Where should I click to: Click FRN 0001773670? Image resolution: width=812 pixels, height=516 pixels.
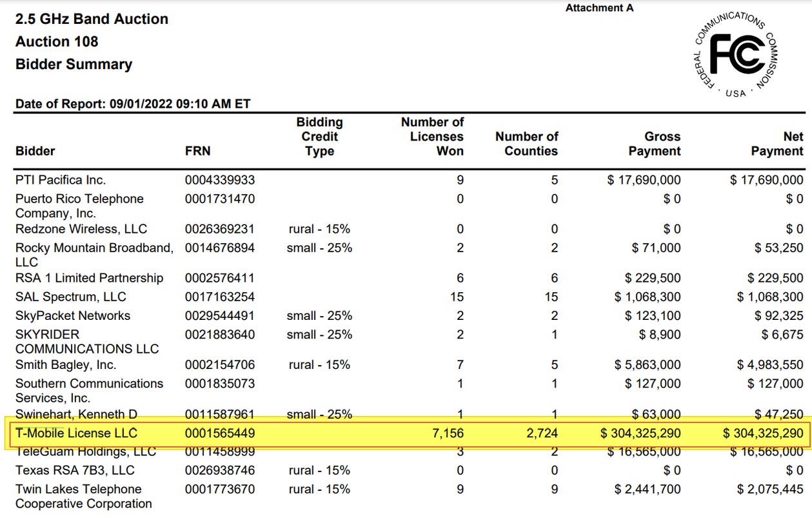pos(220,489)
